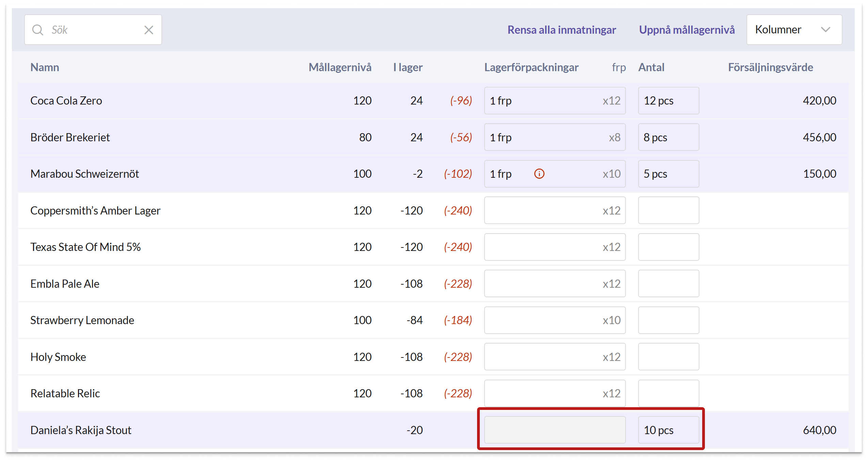
Task: Select the Relatable Relic product name
Action: pos(65,394)
